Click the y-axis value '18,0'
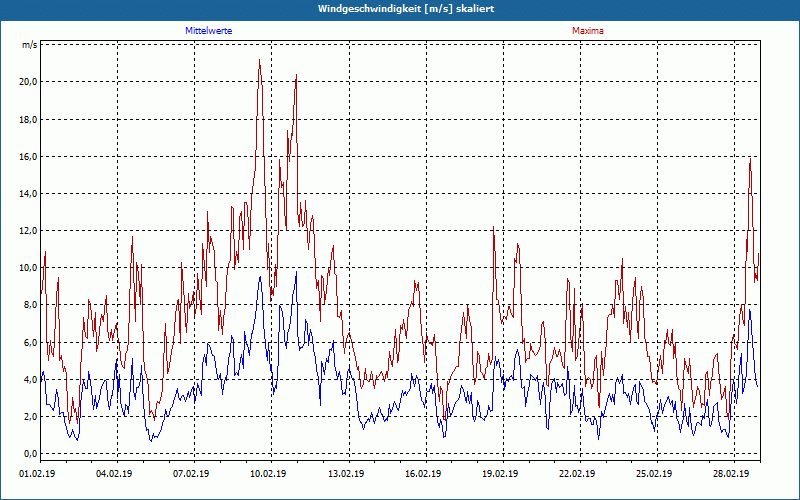The height and width of the screenshot is (500, 800). pyautogui.click(x=28, y=119)
